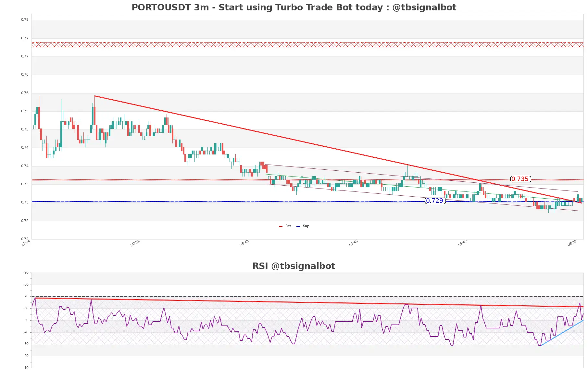
Task: Click the 0.729 support price label
Action: tap(435, 201)
